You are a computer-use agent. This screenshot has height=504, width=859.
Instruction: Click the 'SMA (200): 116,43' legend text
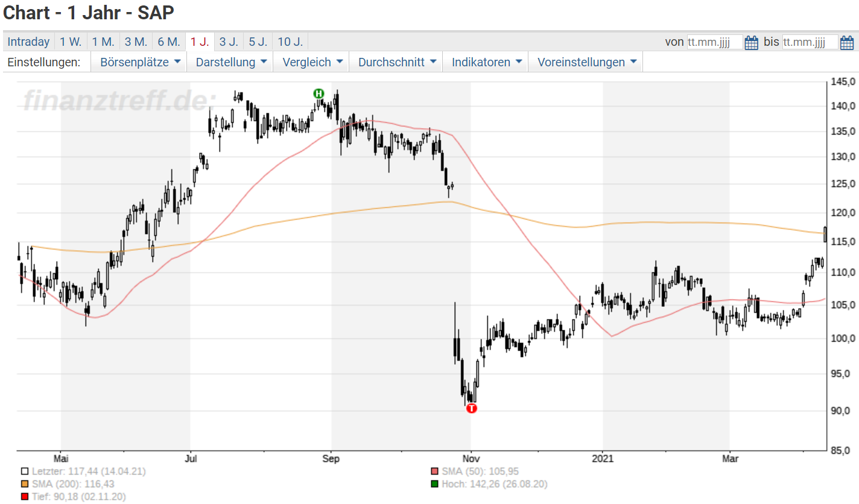point(73,484)
